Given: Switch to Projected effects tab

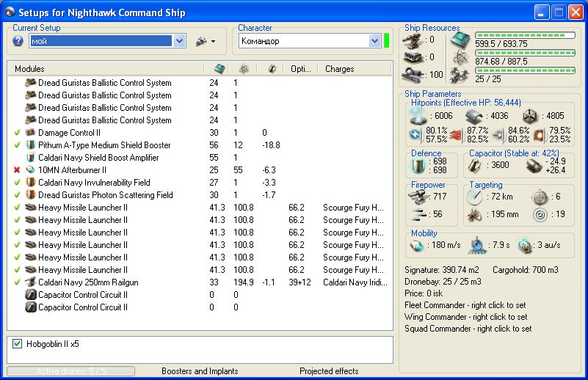Looking at the screenshot, I should 329,371.
